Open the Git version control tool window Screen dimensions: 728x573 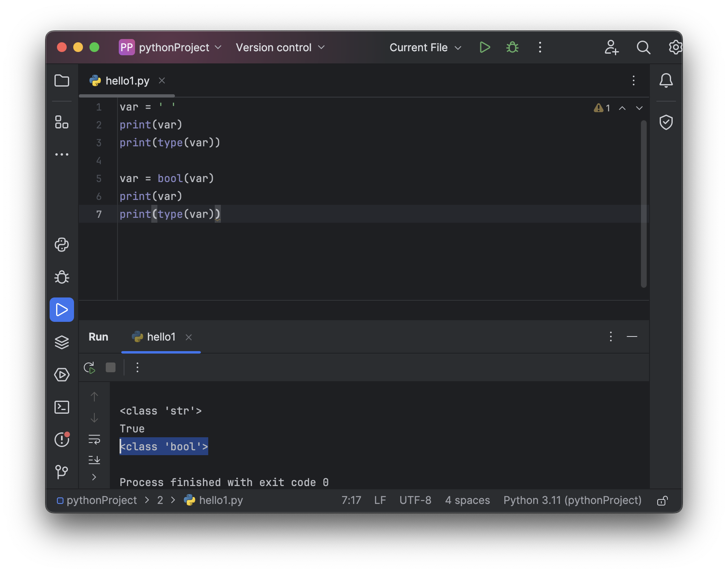click(x=62, y=472)
